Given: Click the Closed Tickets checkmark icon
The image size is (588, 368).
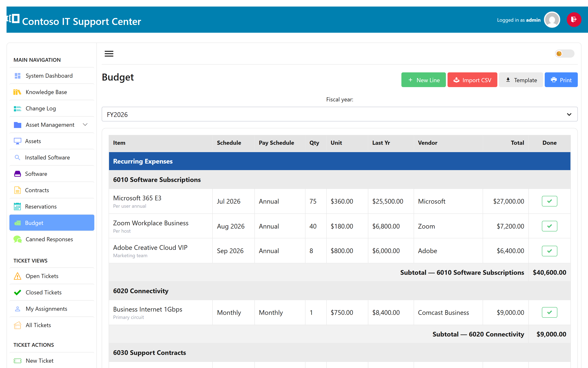Looking at the screenshot, I should [x=18, y=292].
